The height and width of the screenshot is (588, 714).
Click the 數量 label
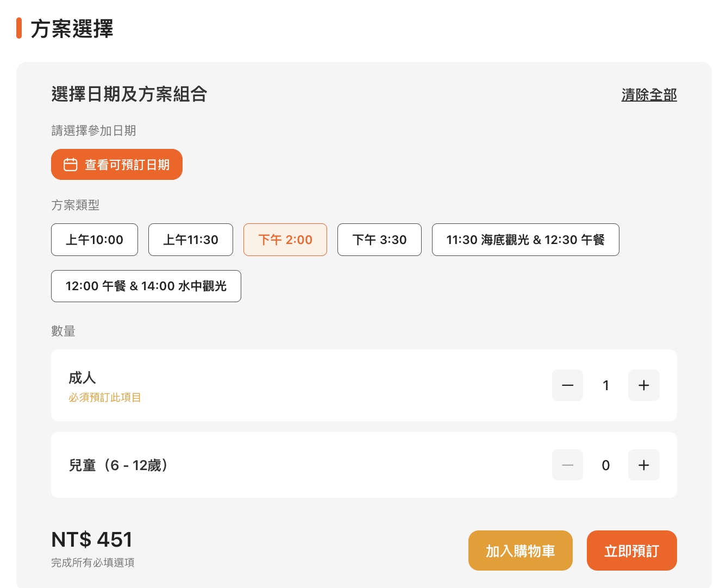(x=63, y=331)
